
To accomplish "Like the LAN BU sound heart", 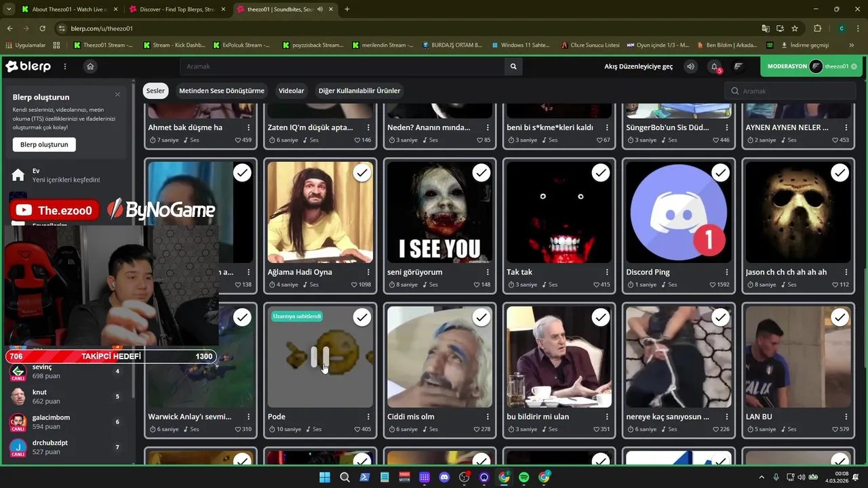I will 835,429.
